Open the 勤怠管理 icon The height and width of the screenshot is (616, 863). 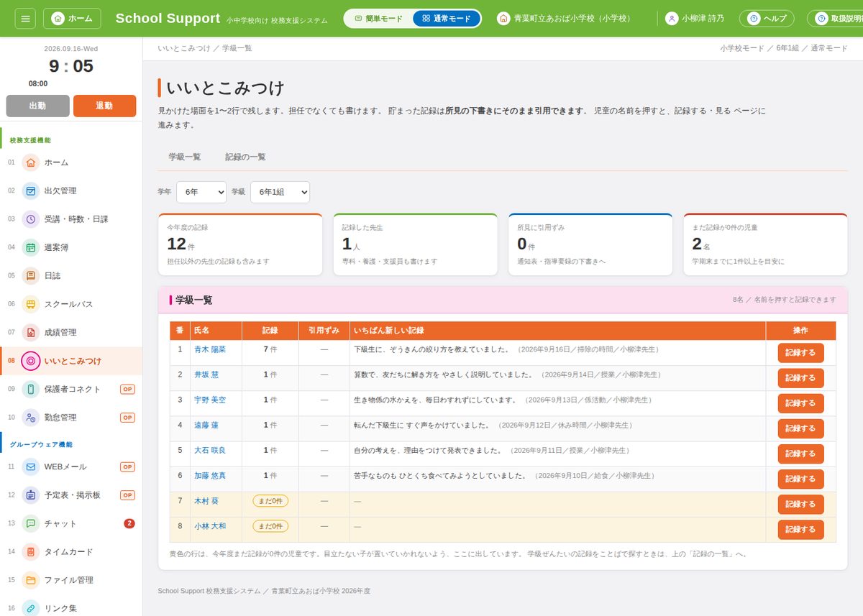[31, 417]
